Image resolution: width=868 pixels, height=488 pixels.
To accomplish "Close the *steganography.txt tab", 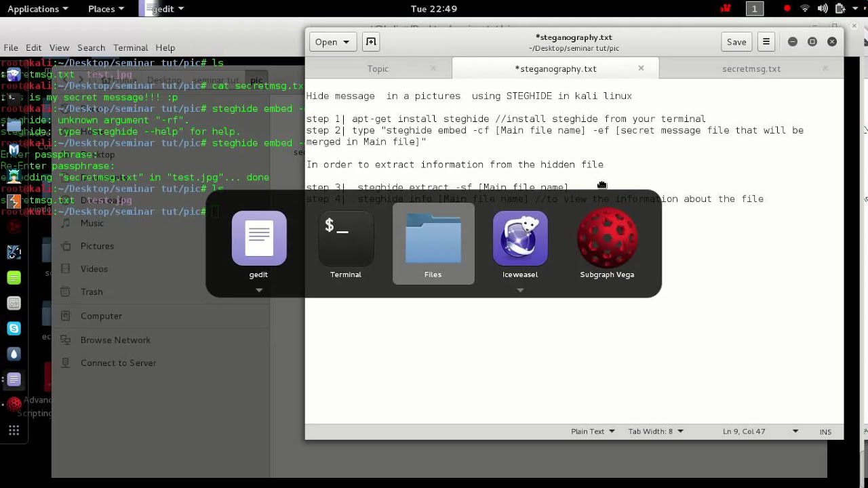I will point(641,68).
